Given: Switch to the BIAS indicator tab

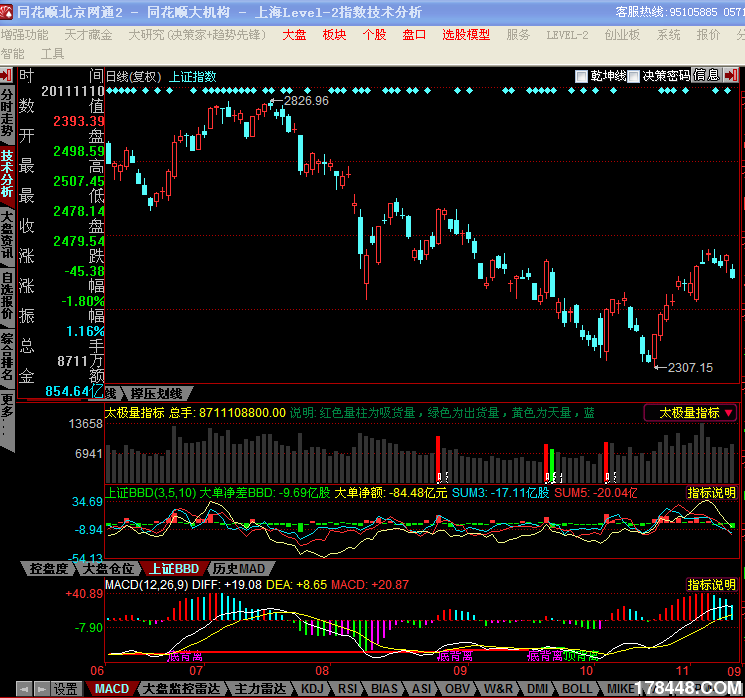Looking at the screenshot, I should [x=384, y=688].
